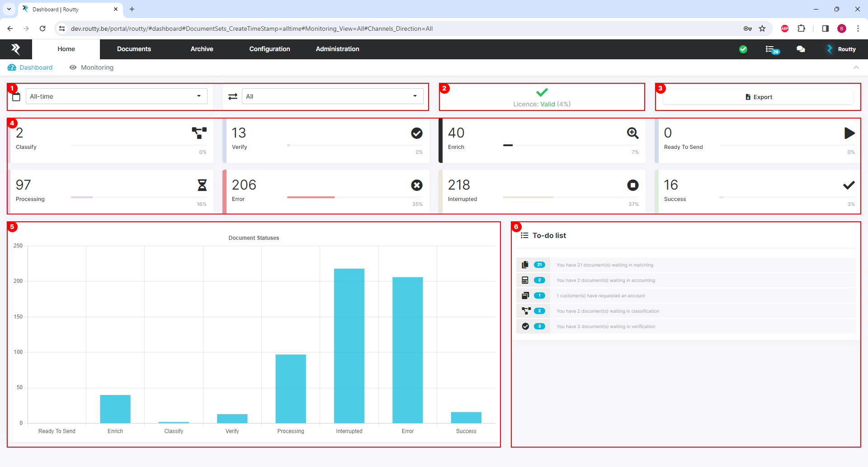Collapse the dashboard sub-navigation chevron
Screen dimensions: 868x467
(x=856, y=67)
